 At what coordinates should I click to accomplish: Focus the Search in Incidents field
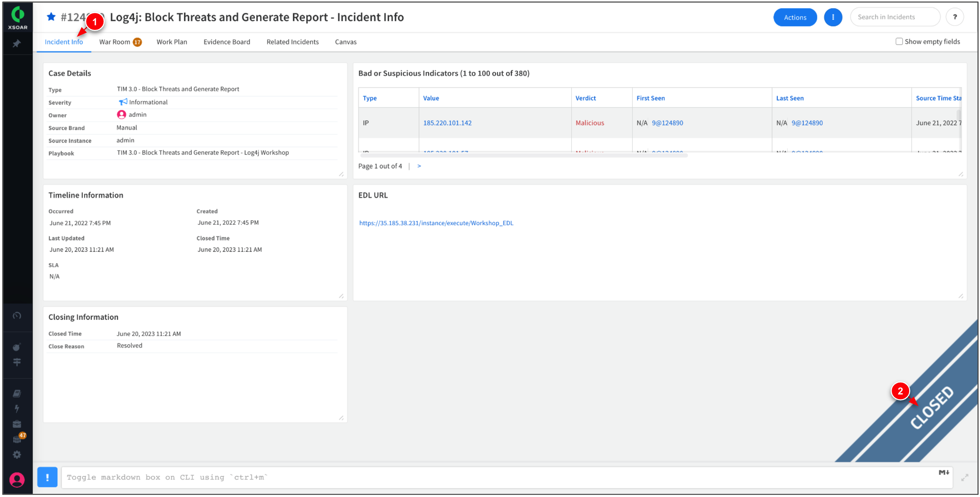pyautogui.click(x=895, y=17)
